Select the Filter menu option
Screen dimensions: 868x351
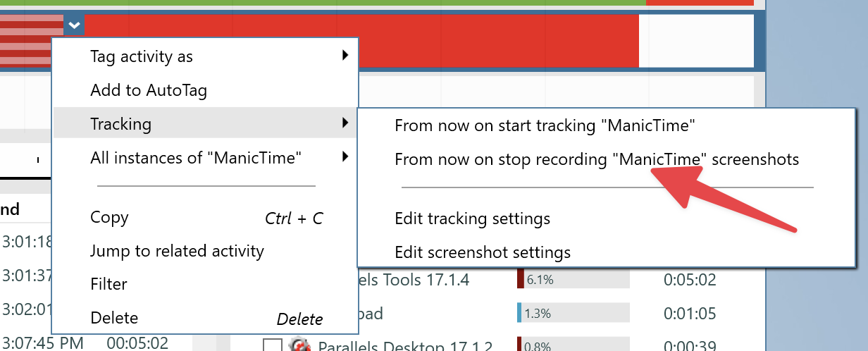coord(108,284)
